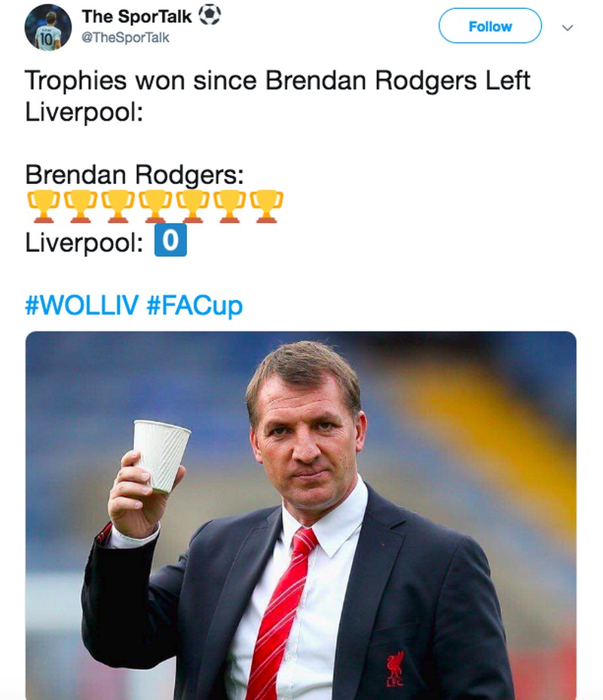Click the LFC crest on the jacket

point(394,668)
